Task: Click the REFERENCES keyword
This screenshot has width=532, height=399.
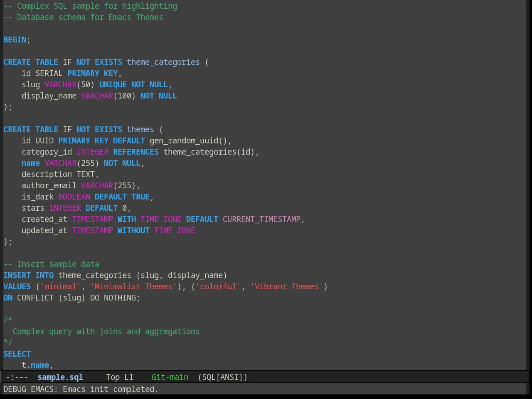Action: (x=136, y=152)
